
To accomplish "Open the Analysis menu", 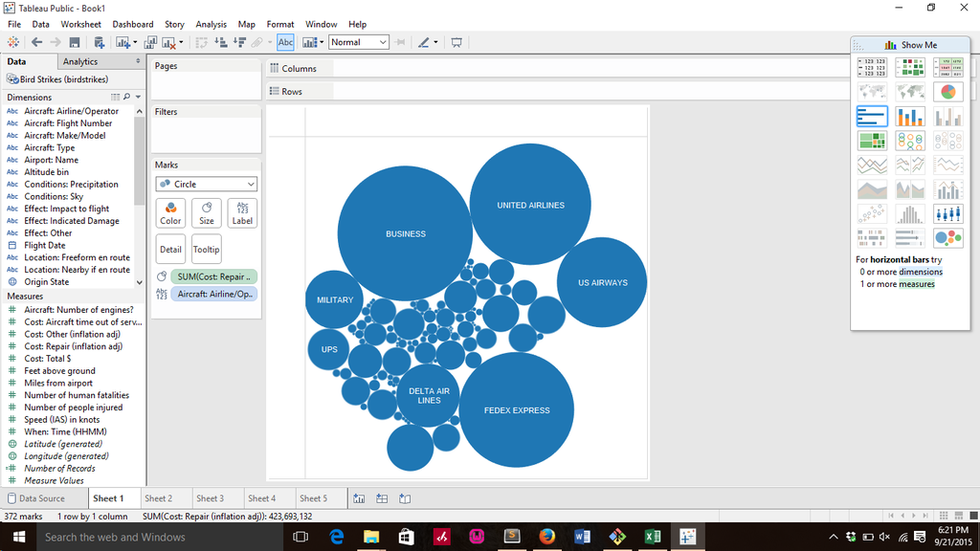I will [x=212, y=24].
